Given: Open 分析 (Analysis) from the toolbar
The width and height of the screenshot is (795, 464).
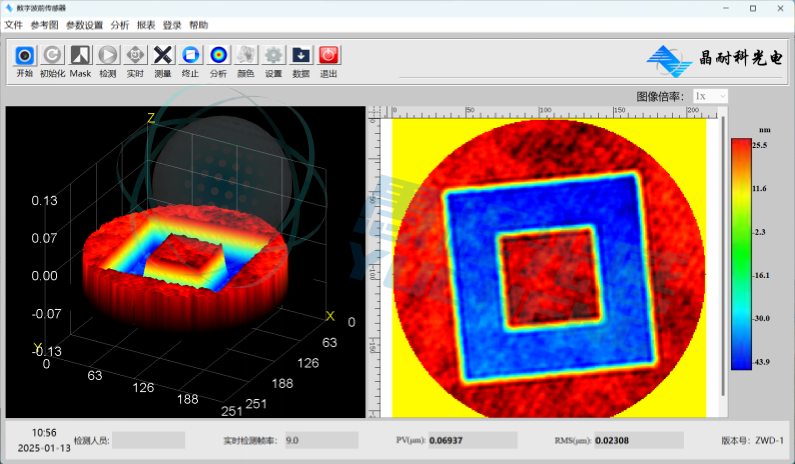Looking at the screenshot, I should point(218,56).
